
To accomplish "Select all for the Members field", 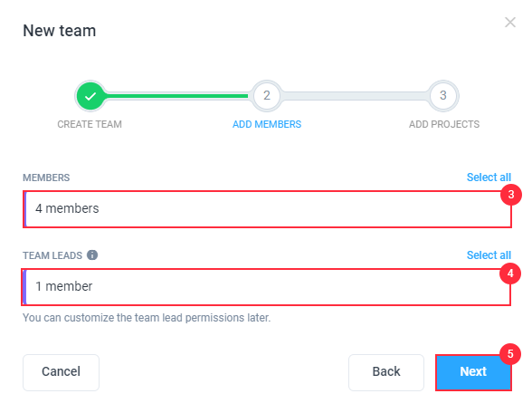I will tap(489, 178).
